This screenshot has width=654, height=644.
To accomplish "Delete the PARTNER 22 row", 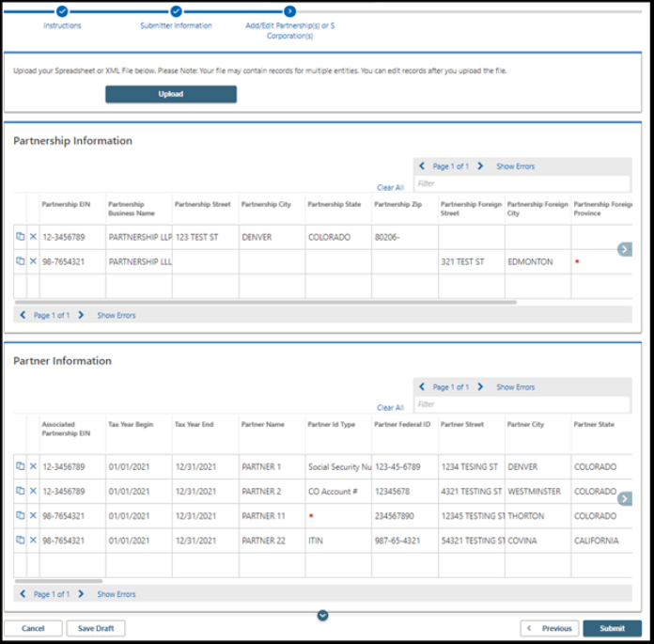I will [33, 540].
